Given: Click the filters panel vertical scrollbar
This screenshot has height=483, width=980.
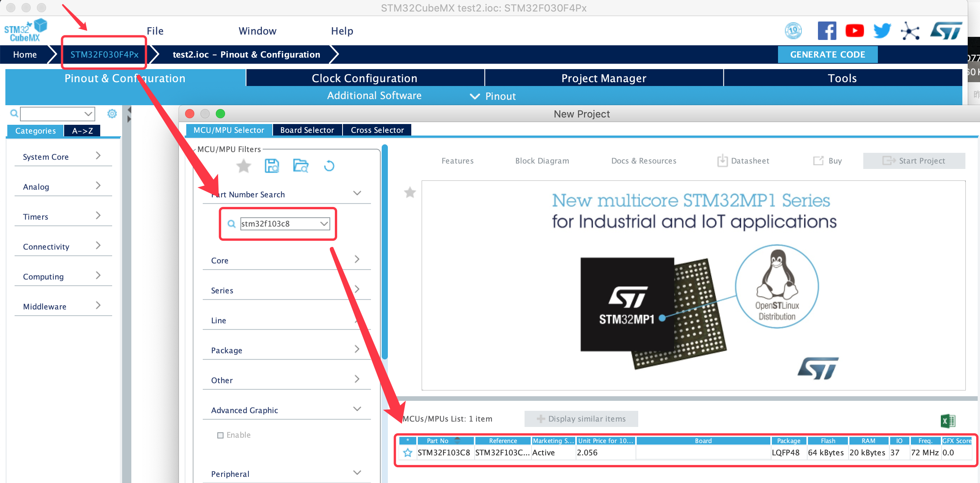Looking at the screenshot, I should pyautogui.click(x=385, y=252).
